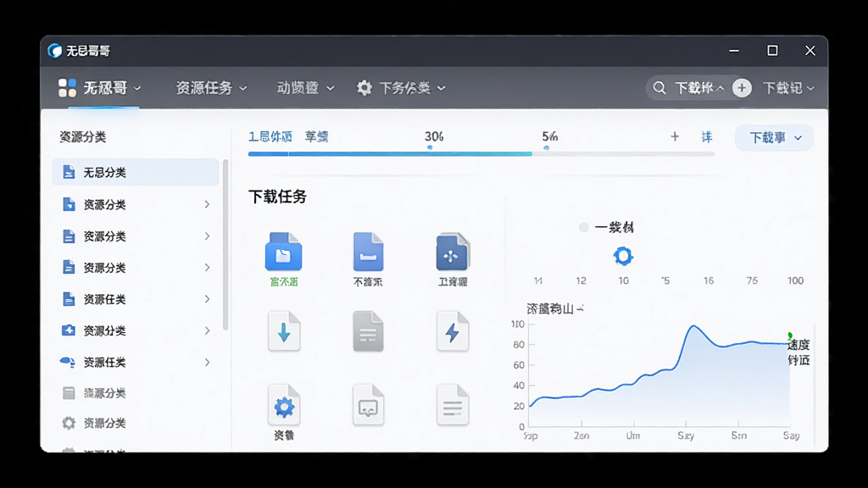Select the grayed-out 猿源分类 sidebar item

pos(104,393)
